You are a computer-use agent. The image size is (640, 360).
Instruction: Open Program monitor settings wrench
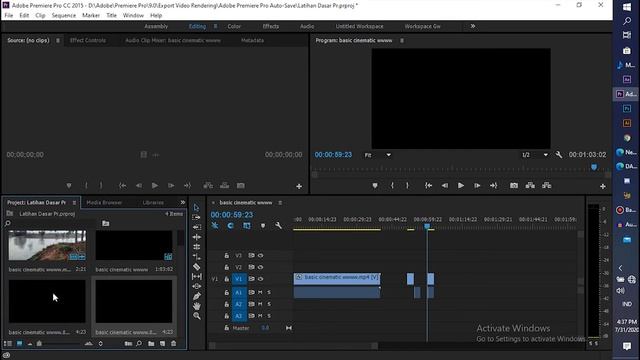pyautogui.click(x=559, y=155)
